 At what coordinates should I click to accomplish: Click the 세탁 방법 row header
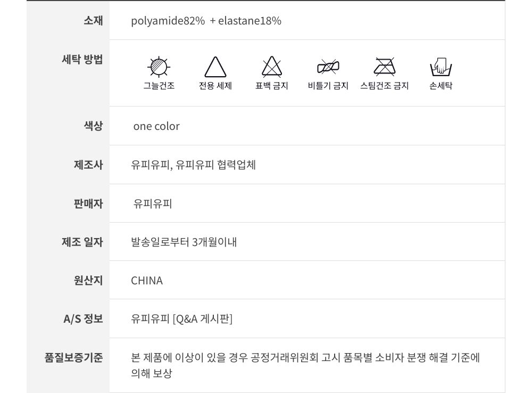(x=82, y=59)
